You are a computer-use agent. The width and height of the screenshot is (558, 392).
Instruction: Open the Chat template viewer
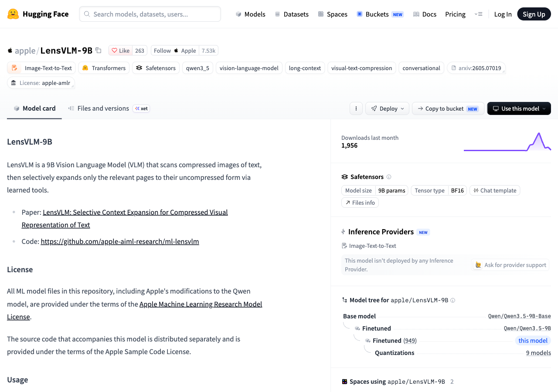coord(495,190)
